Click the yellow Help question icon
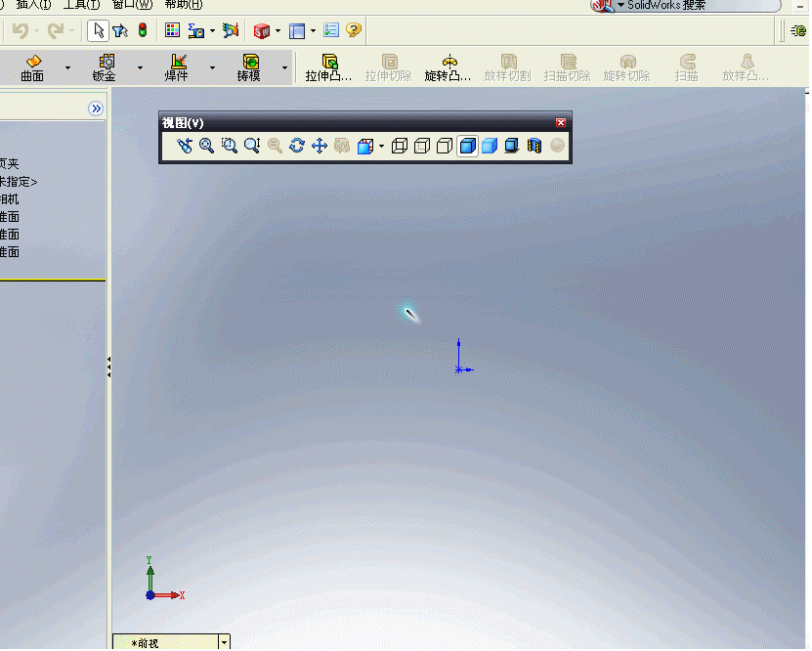This screenshot has height=651, width=812. click(x=354, y=29)
